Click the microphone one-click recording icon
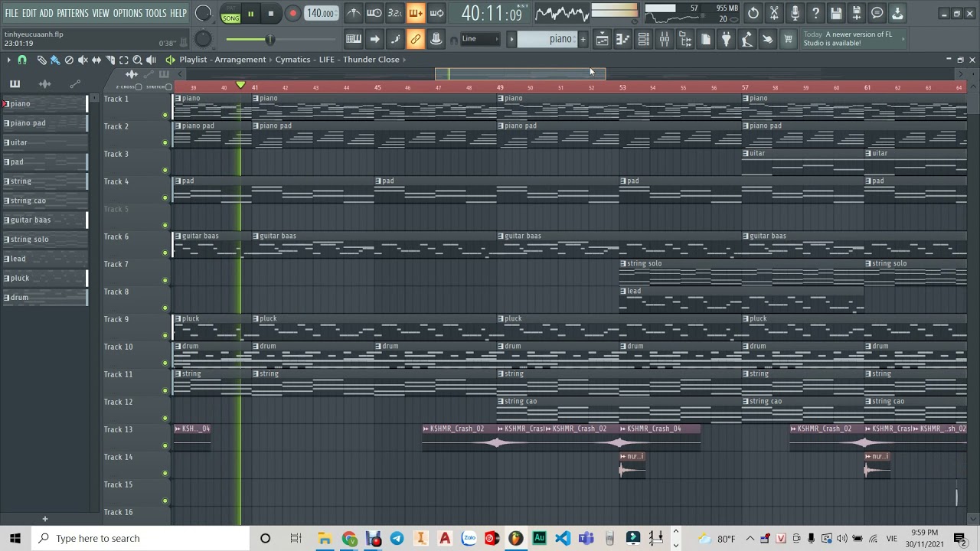Screen dimensions: 980x551 click(795, 13)
